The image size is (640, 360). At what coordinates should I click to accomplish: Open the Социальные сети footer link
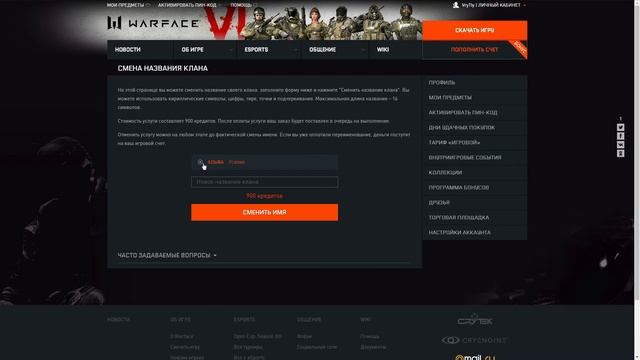click(x=317, y=347)
